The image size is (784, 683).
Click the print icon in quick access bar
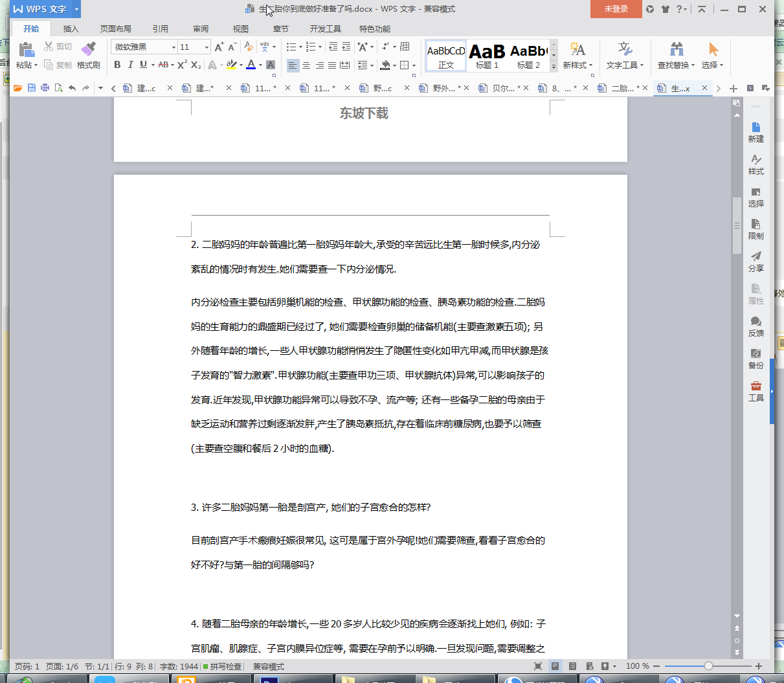click(45, 88)
